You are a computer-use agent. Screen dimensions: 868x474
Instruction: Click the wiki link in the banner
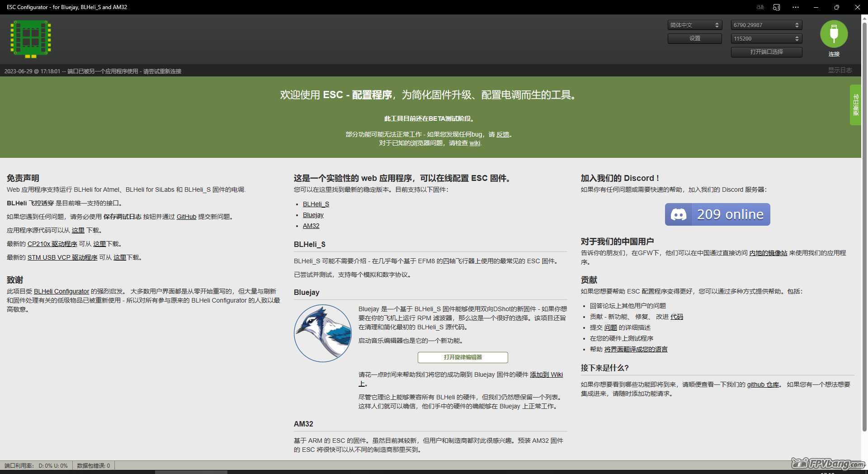475,143
